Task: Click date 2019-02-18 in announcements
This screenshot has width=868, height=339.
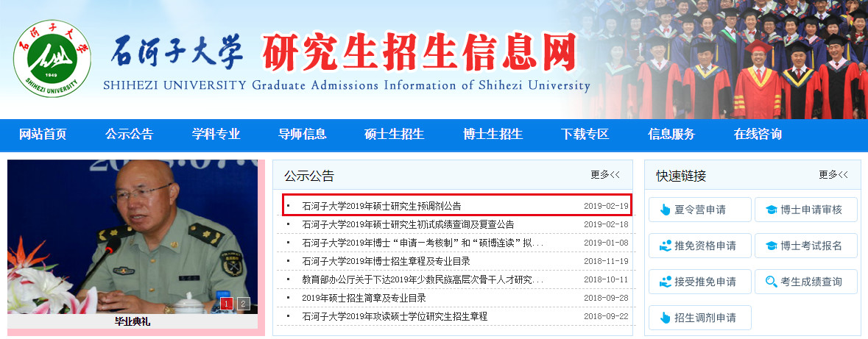Action: click(606, 224)
